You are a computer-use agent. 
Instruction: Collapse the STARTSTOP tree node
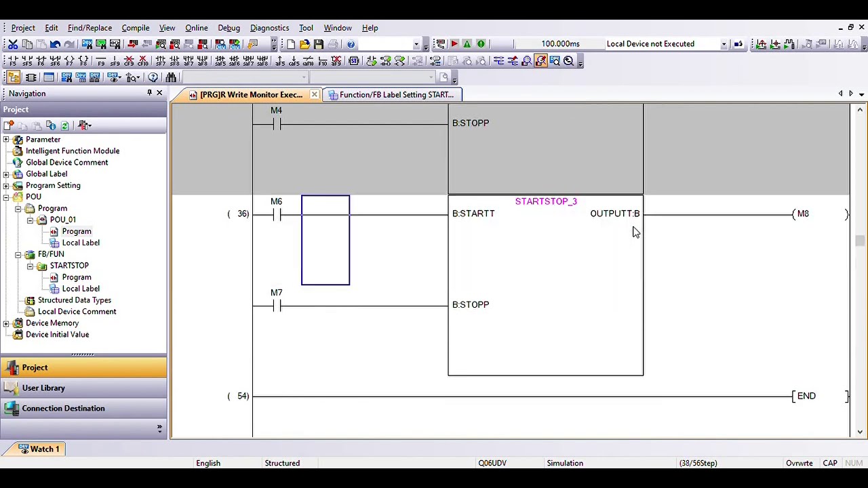pyautogui.click(x=30, y=266)
